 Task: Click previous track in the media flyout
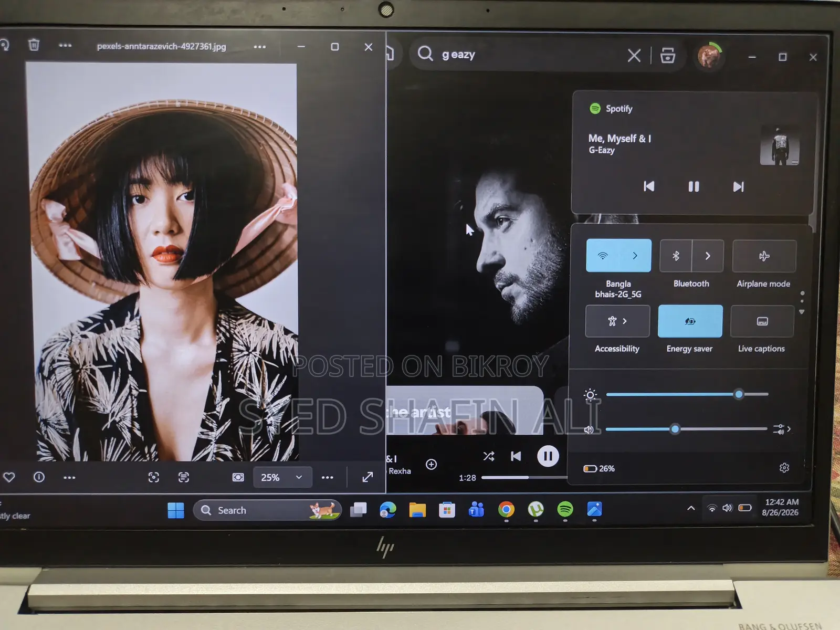(649, 186)
